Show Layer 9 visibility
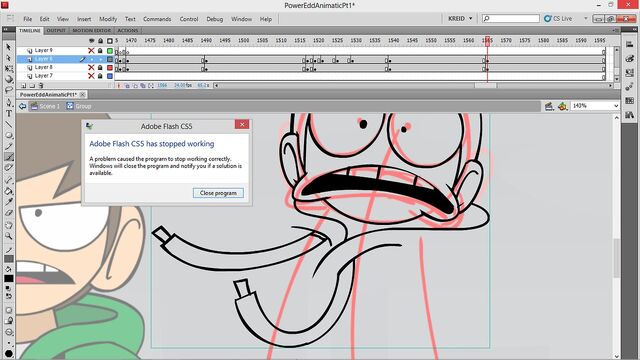 [91, 51]
